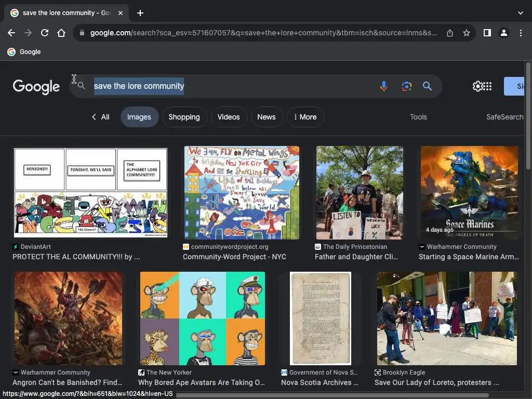Click 'Angron Can't be Banished?' title
The width and height of the screenshot is (532, 399).
coord(67,382)
